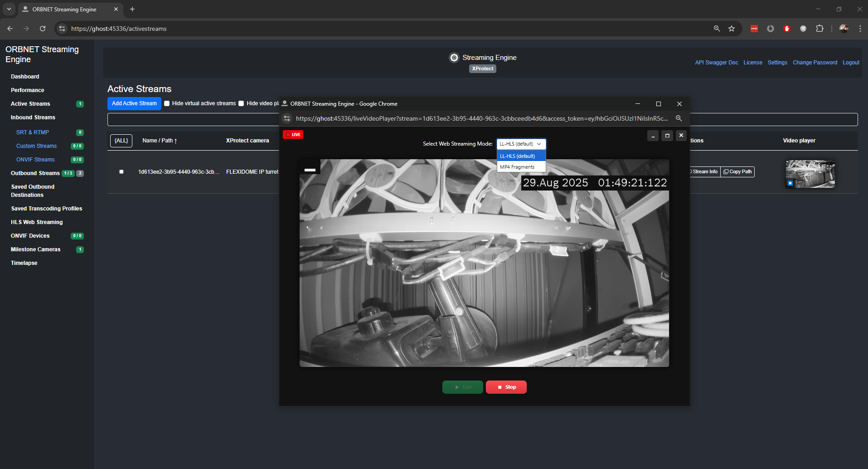Bookmark this page with the star icon
The image size is (868, 469).
[731, 29]
